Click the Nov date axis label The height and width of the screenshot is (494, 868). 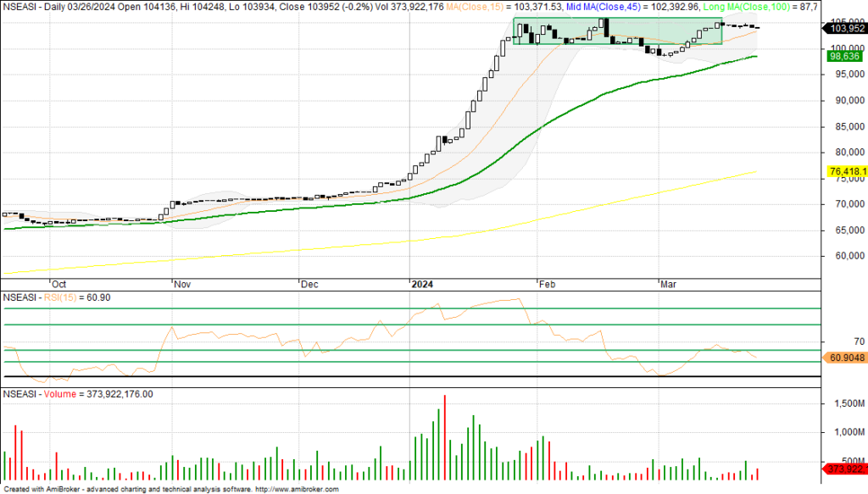pos(182,285)
